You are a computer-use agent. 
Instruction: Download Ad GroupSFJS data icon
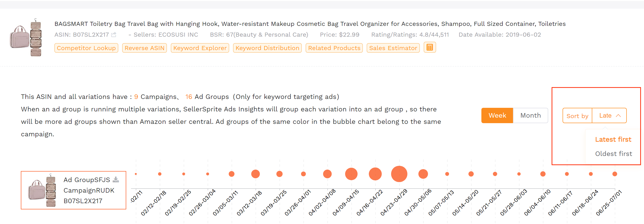116,179
